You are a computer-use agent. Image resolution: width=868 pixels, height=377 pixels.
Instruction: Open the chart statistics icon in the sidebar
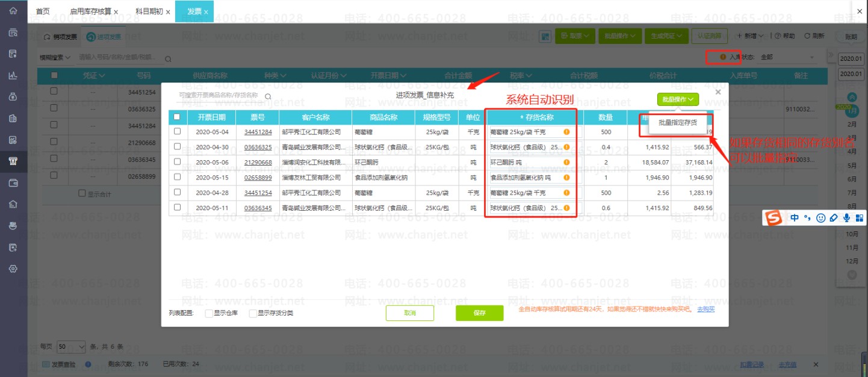pyautogui.click(x=13, y=75)
